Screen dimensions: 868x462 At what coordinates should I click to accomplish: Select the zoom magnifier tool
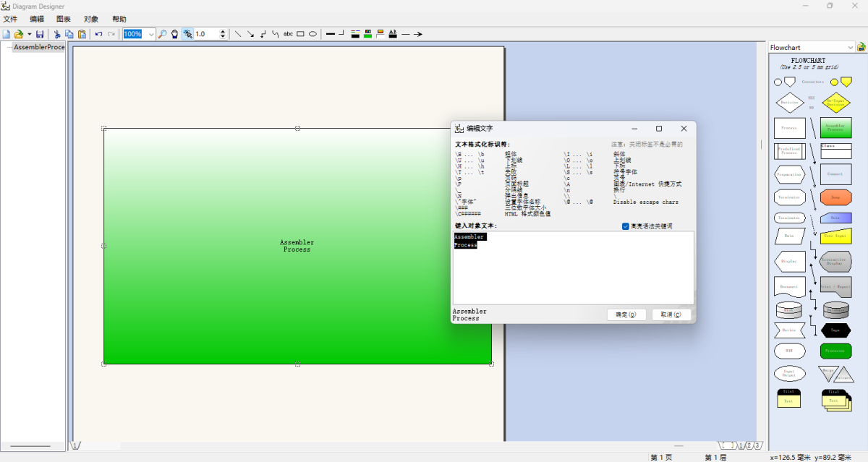pyautogui.click(x=163, y=34)
